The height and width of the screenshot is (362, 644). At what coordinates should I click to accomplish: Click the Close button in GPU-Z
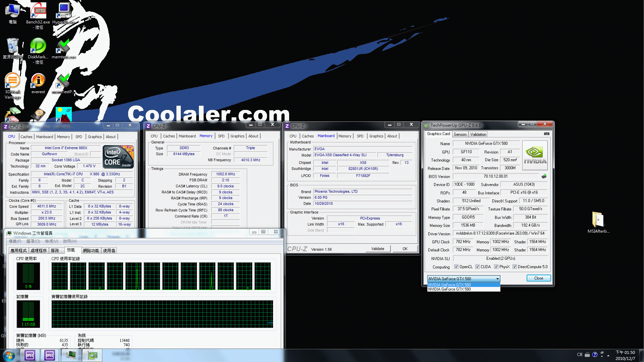[x=539, y=278]
